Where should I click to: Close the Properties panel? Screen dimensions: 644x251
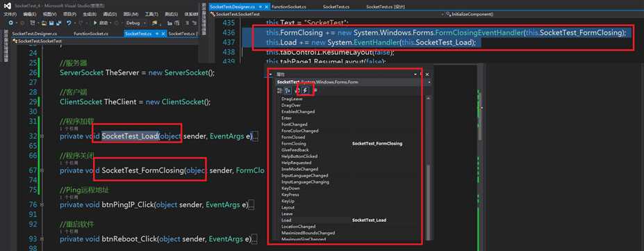[427, 74]
